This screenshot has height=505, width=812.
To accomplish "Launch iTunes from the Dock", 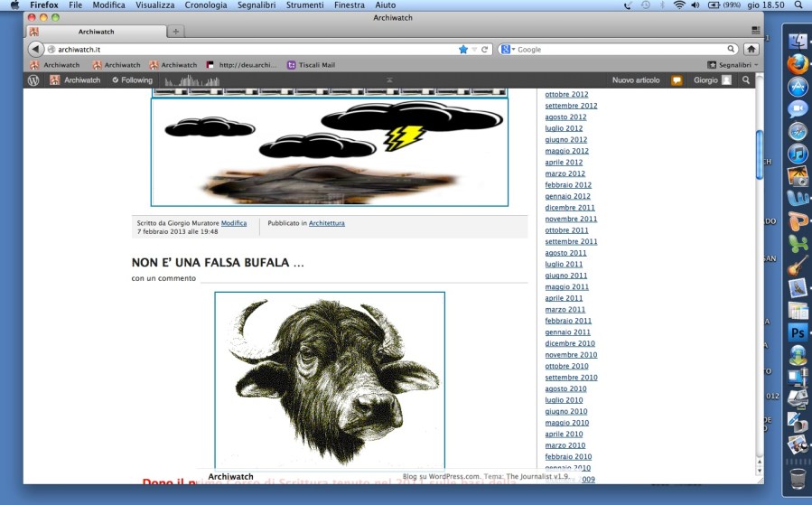I will 797,154.
